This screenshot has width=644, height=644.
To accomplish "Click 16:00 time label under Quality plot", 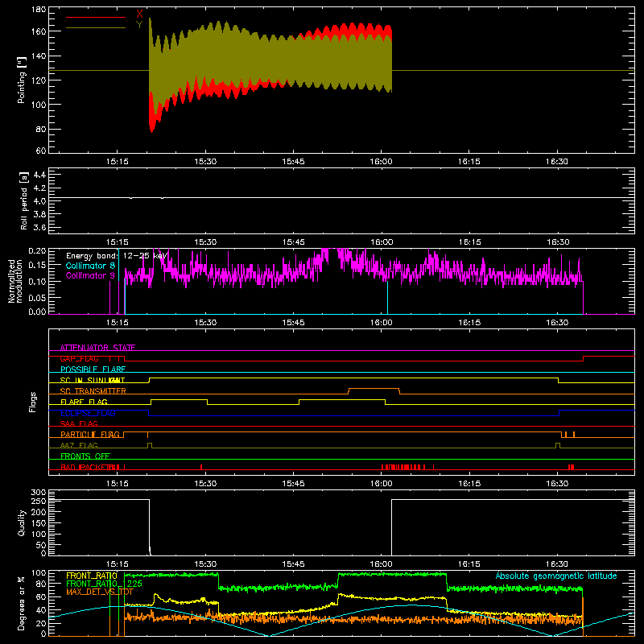I will click(x=381, y=564).
